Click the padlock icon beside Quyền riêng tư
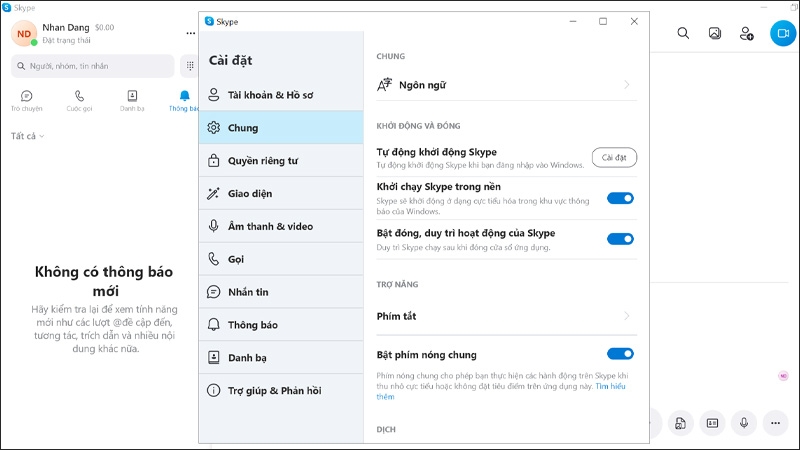800x450 pixels. [x=213, y=161]
